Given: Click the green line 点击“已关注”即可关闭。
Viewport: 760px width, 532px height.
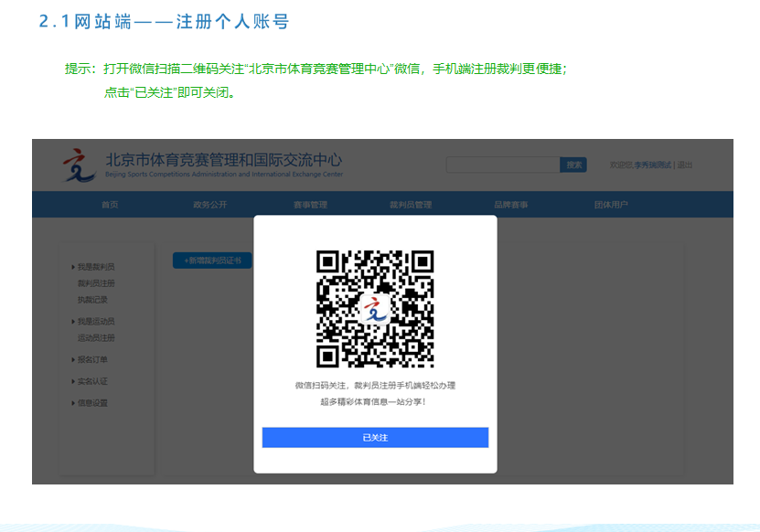Looking at the screenshot, I should 169,92.
